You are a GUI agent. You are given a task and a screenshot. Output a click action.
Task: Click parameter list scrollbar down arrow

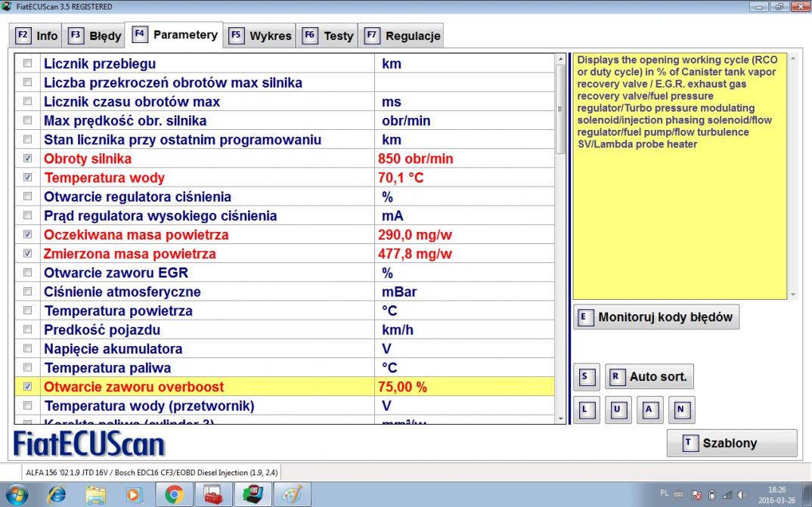(x=560, y=419)
